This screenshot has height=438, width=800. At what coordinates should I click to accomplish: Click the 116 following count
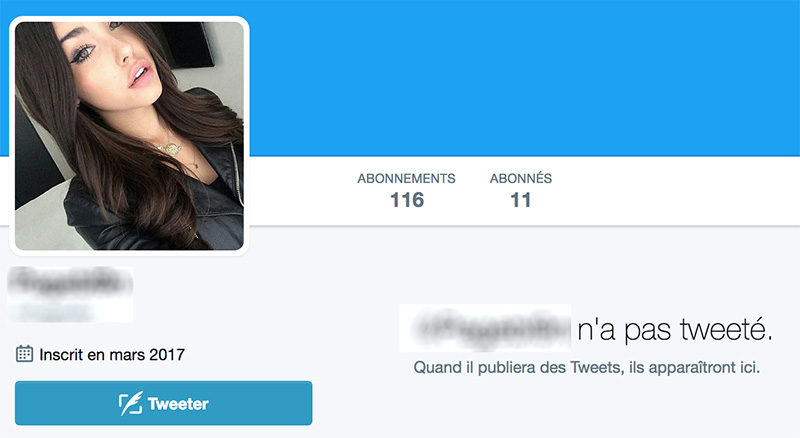[x=407, y=200]
